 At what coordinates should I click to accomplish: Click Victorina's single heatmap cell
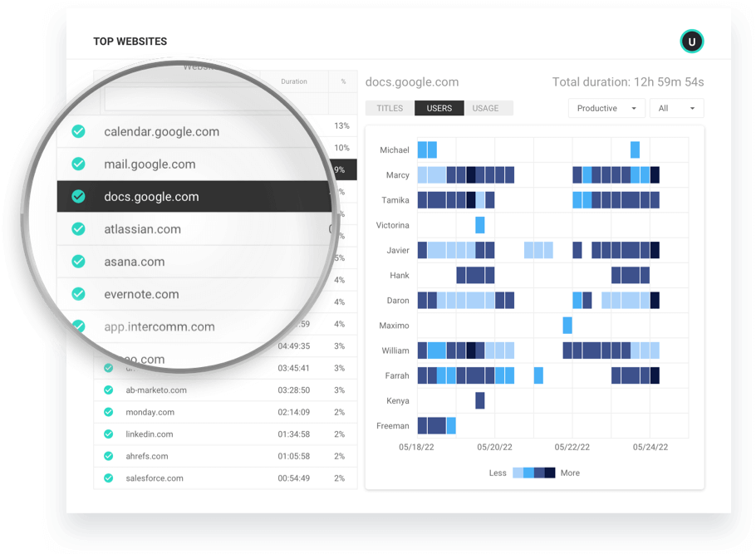pyautogui.click(x=479, y=225)
